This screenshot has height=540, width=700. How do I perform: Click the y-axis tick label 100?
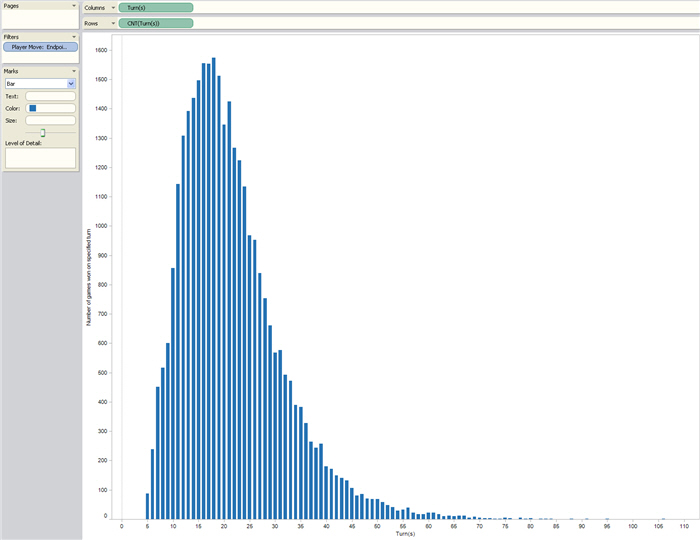coord(103,490)
